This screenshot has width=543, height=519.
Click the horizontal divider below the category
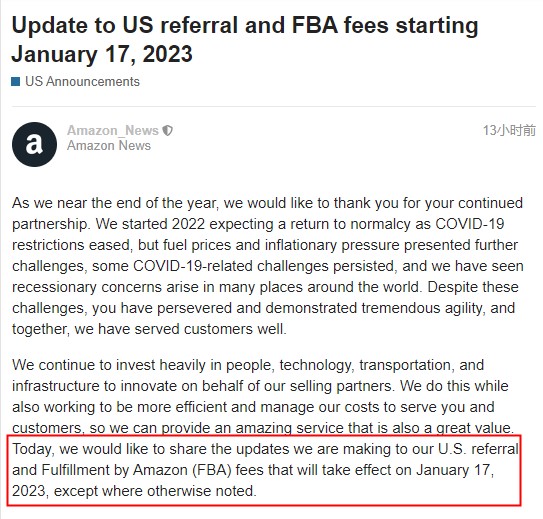click(x=274, y=106)
